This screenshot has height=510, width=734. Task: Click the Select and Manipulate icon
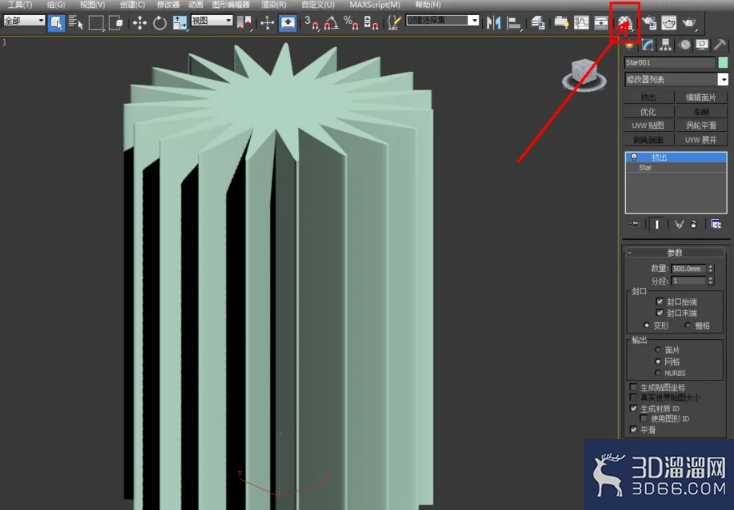(267, 22)
